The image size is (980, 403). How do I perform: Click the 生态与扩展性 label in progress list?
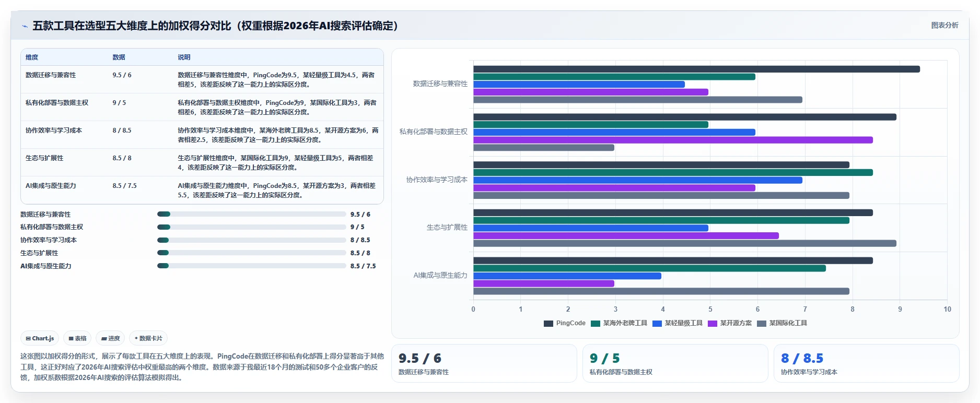coord(39,253)
